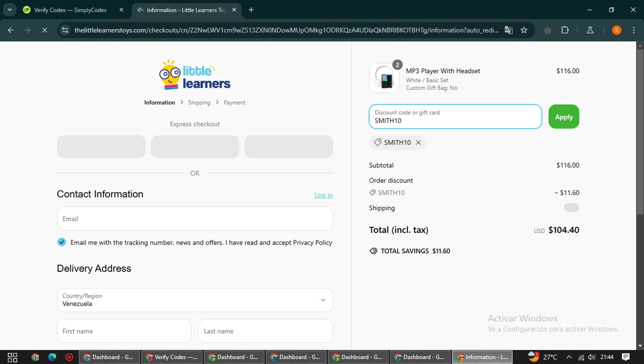Viewport: 644px width, 364px height.
Task: Close the Verify Codes tab
Action: point(122,10)
